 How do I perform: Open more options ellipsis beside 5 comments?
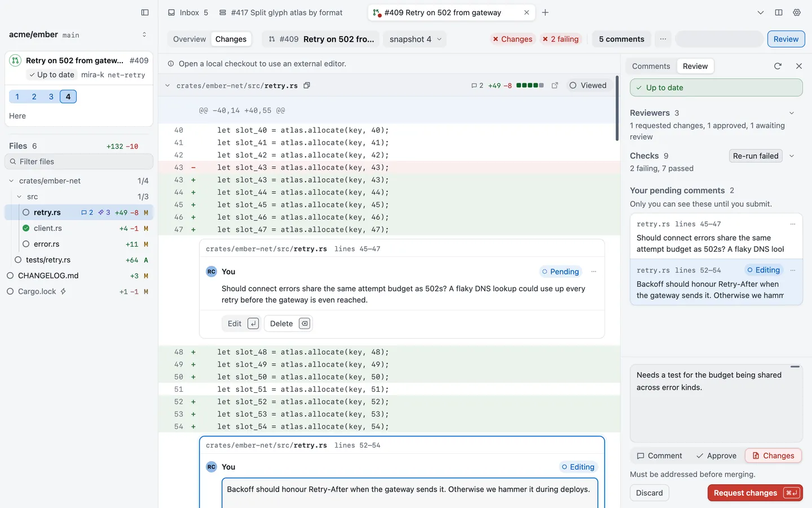click(x=663, y=39)
